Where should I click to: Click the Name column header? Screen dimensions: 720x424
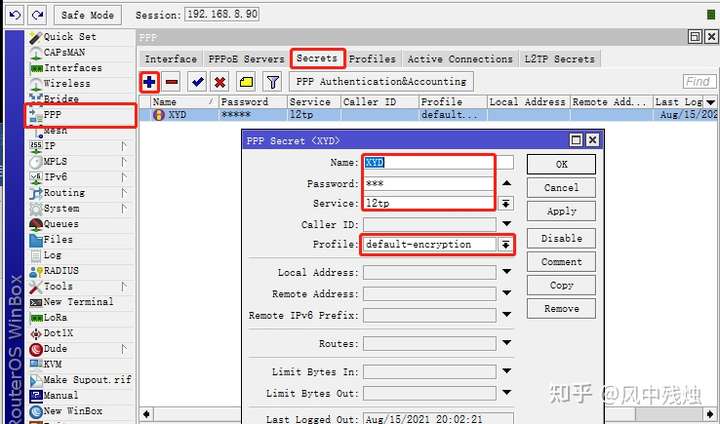coord(184,102)
